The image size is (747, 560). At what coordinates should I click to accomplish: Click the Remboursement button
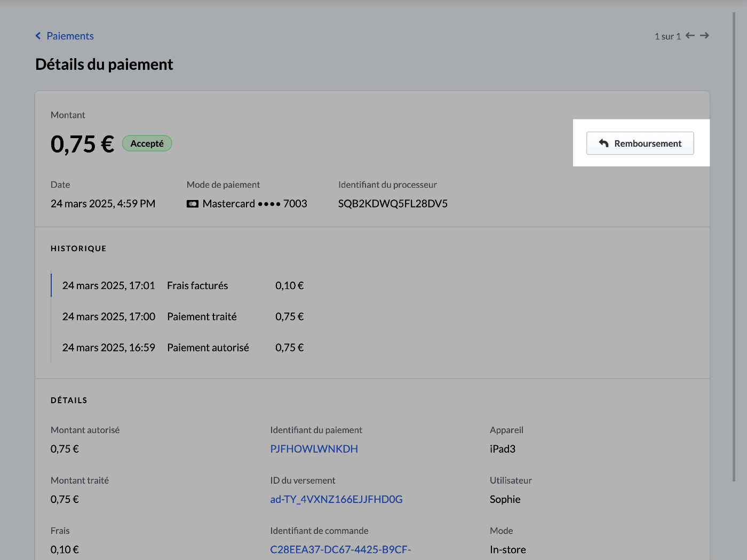(640, 143)
